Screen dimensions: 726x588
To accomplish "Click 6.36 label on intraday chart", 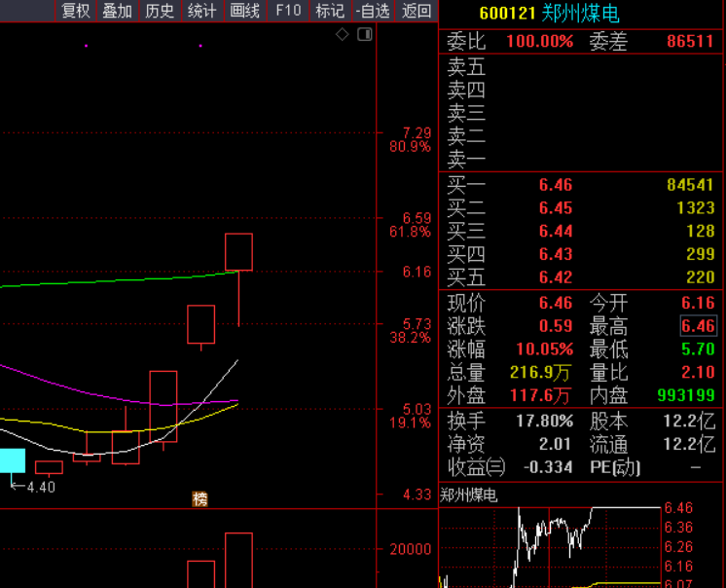I will (x=678, y=528).
